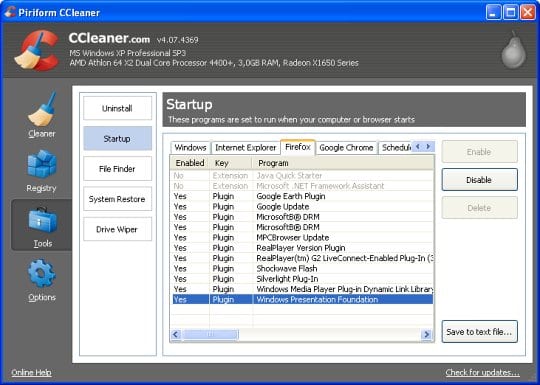The height and width of the screenshot is (385, 540).
Task: Select RealPlayer Version Plugin row
Action: (302, 248)
